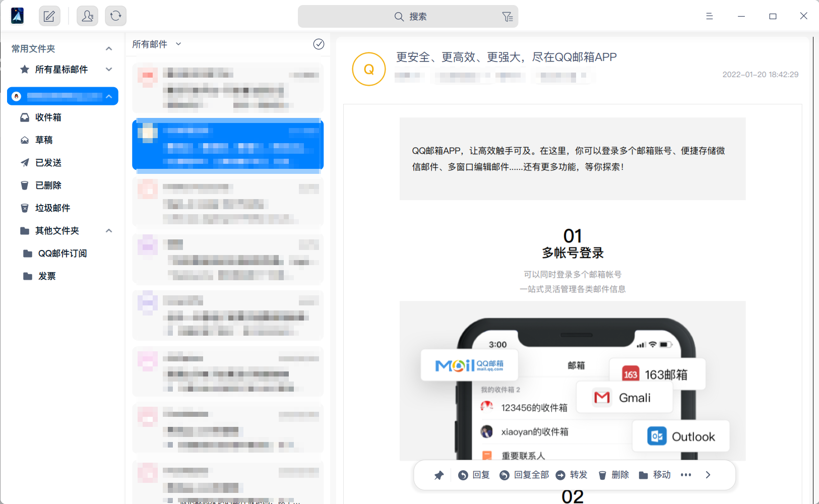The width and height of the screenshot is (819, 504).
Task: Pin the current email using the pin icon
Action: point(438,474)
